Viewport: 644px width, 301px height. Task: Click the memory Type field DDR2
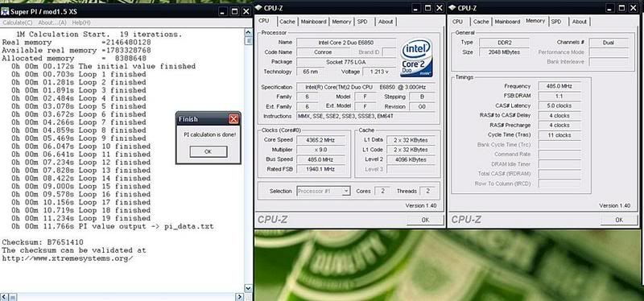[505, 43]
